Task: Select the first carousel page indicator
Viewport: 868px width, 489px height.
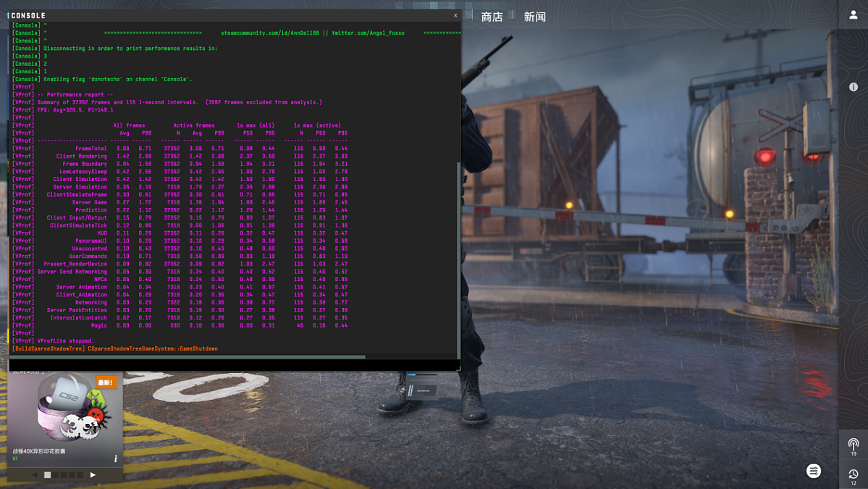Action: click(x=48, y=475)
